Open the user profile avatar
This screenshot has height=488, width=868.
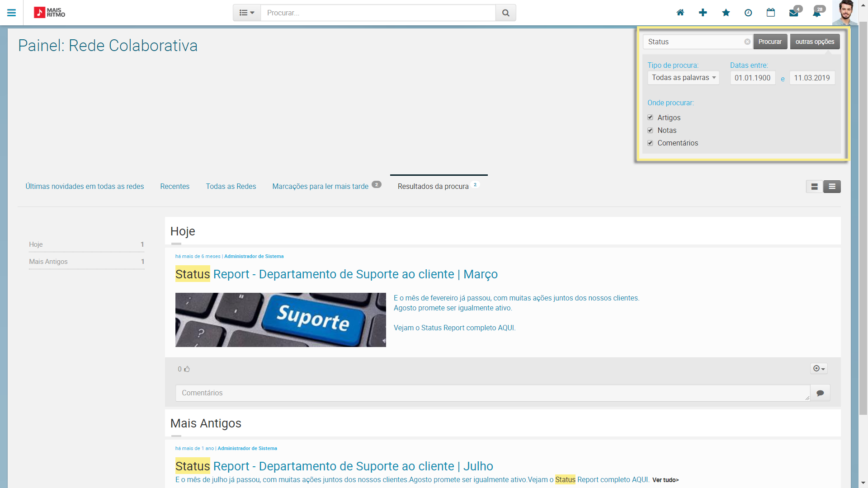pyautogui.click(x=844, y=13)
